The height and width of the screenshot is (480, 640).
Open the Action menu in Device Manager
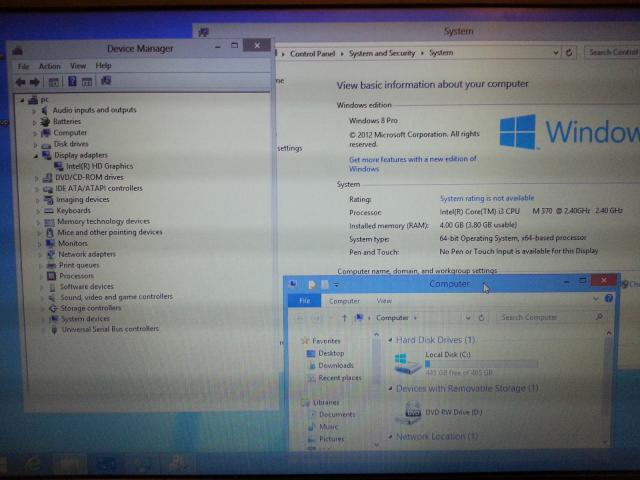(x=49, y=66)
